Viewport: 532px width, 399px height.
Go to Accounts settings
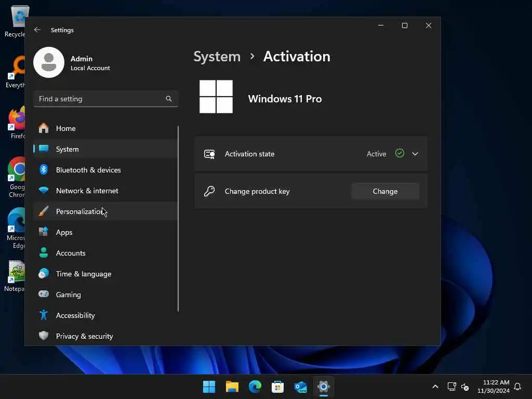point(105,253)
